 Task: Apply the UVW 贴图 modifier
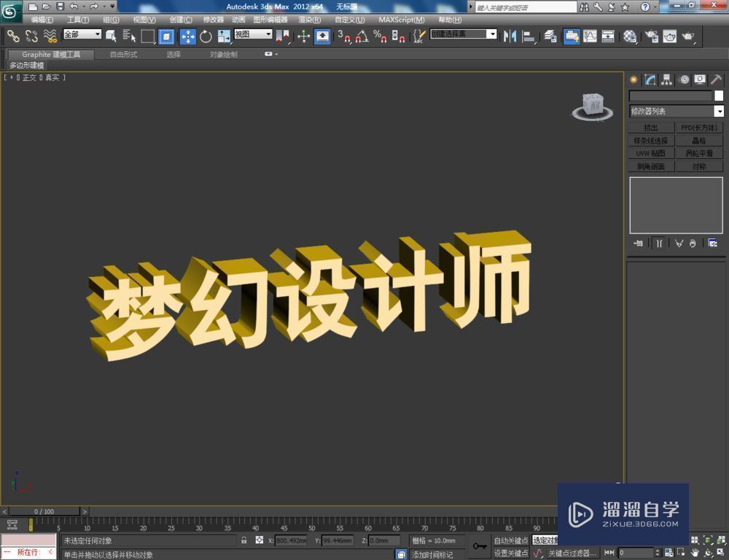[x=651, y=153]
